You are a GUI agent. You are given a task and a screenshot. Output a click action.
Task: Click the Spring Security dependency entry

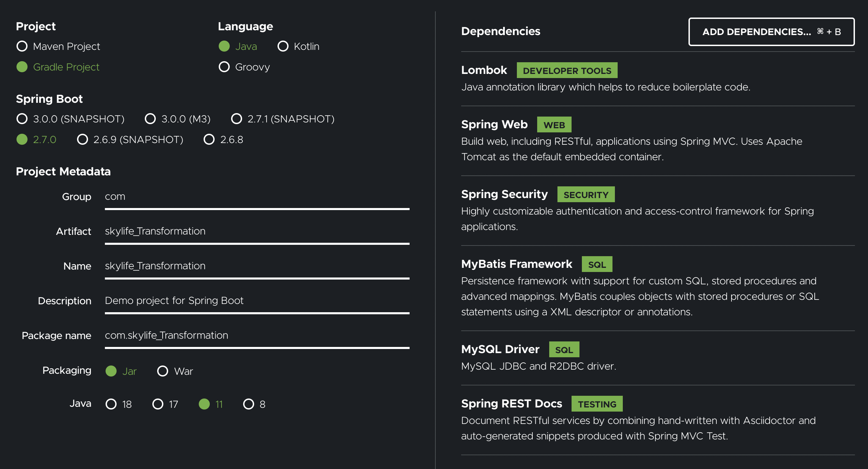click(x=504, y=194)
